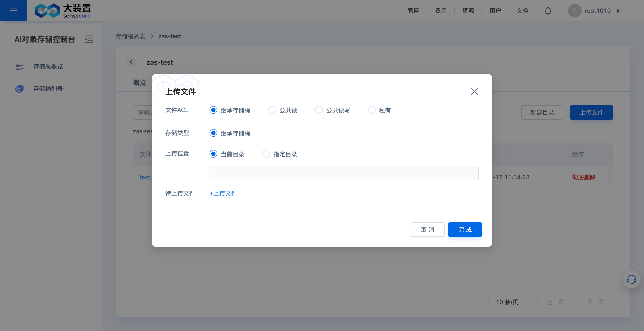Viewport: 644px width, 331px height.
Task: Click the 存储总概览 sidebar icon
Action: (x=20, y=66)
